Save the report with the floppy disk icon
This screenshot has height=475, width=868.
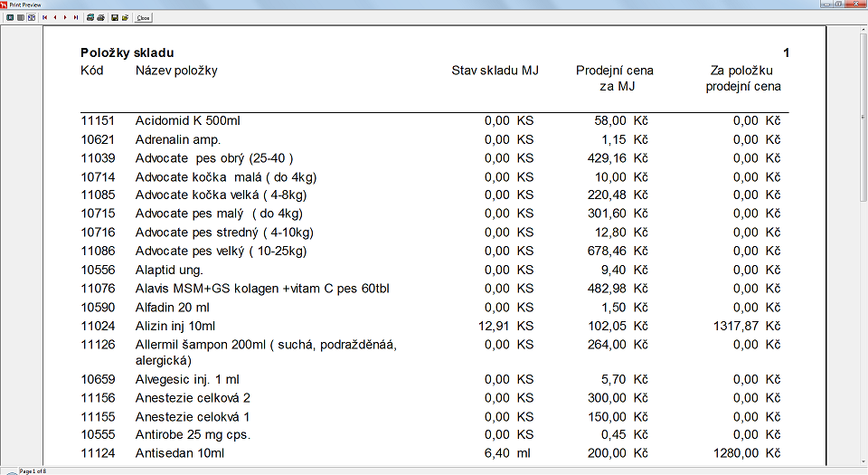(x=115, y=18)
